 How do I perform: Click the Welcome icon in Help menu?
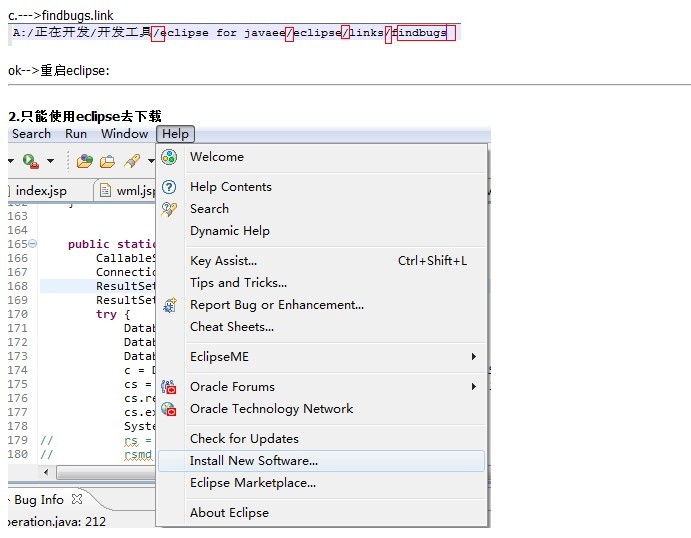tap(169, 157)
